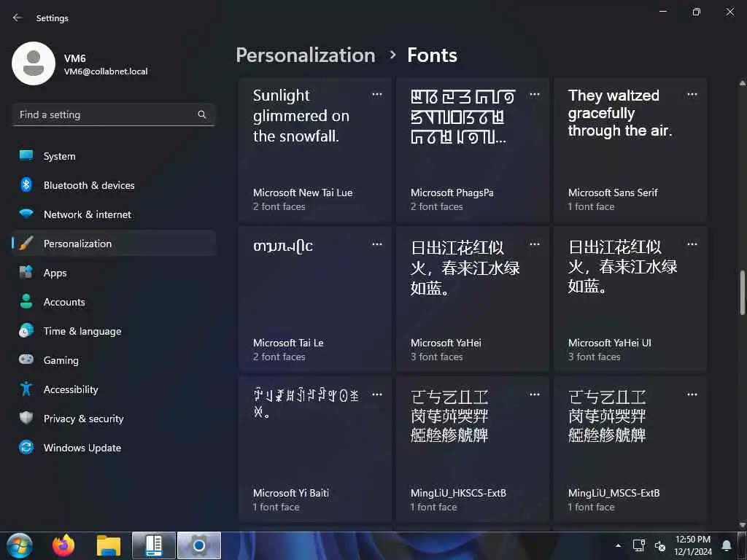
Task: Click the scroll down arrow of fonts list
Action: pos(742,525)
